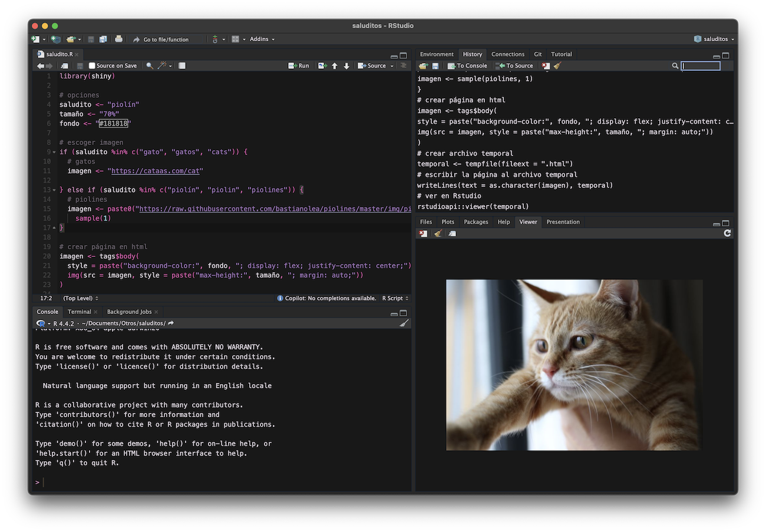The image size is (766, 532).
Task: Send history entry To Console
Action: (x=467, y=66)
